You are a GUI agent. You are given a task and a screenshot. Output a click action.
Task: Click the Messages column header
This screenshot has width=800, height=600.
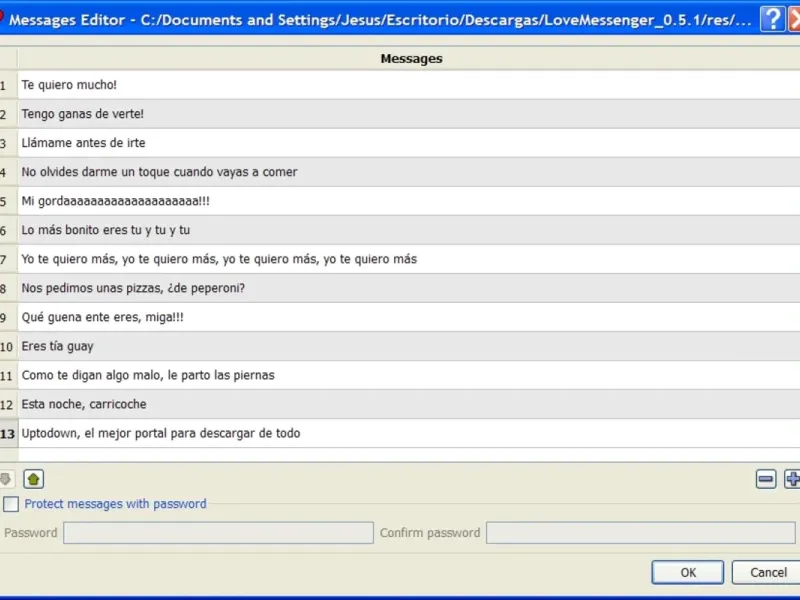point(409,59)
